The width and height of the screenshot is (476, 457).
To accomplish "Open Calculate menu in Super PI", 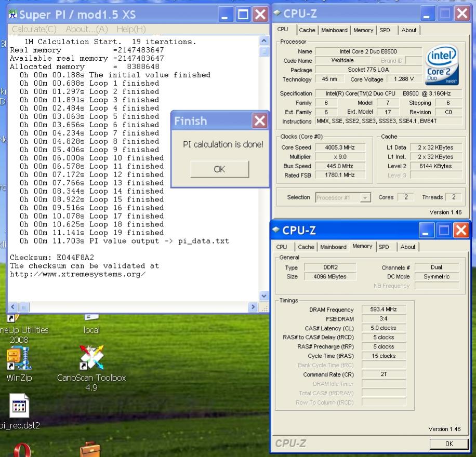I will coord(34,29).
